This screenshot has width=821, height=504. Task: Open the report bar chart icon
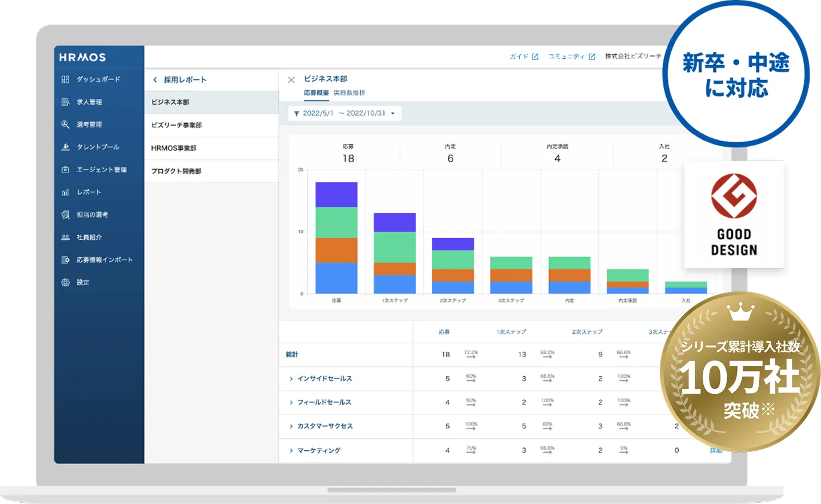coord(66,193)
